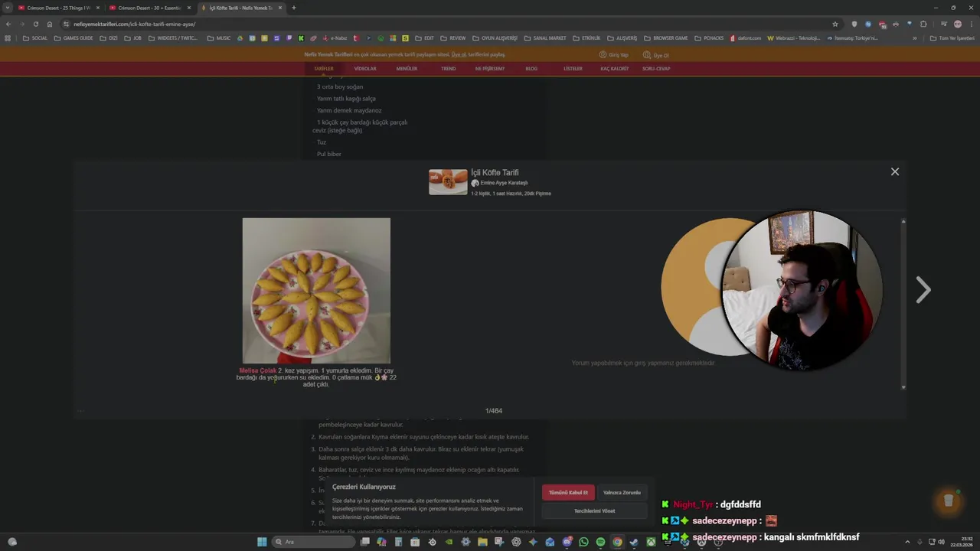Open the DİZİ bookmarks folder
Screen dimensions: 980x551
[109, 37]
